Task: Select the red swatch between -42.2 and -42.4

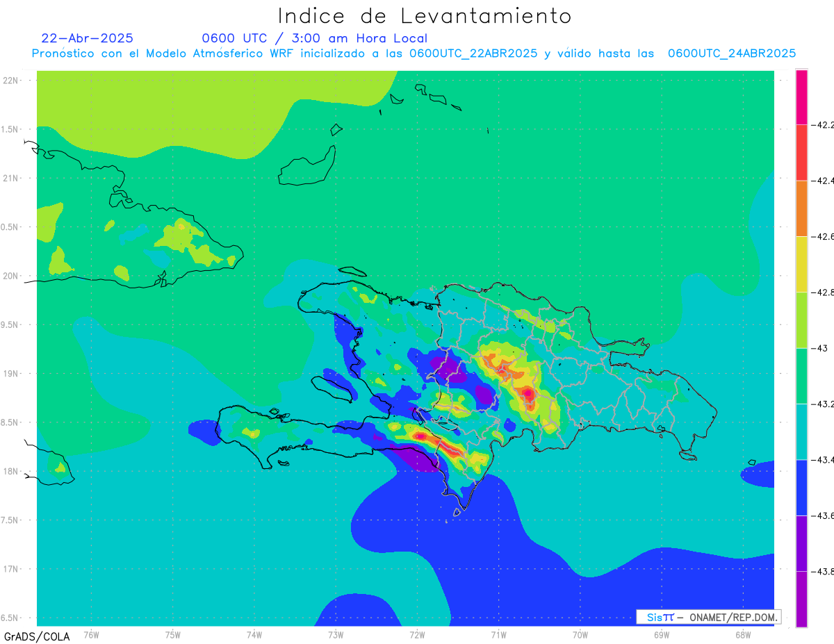Action: pyautogui.click(x=801, y=152)
